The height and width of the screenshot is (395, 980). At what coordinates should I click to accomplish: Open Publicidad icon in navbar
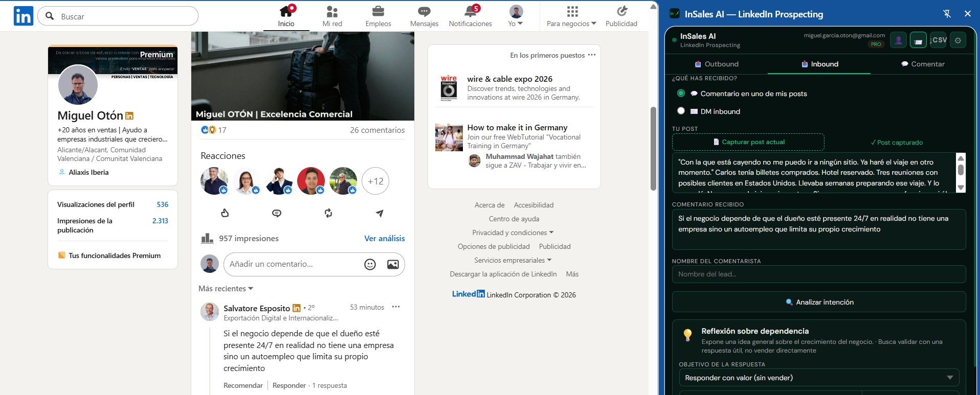point(621,11)
